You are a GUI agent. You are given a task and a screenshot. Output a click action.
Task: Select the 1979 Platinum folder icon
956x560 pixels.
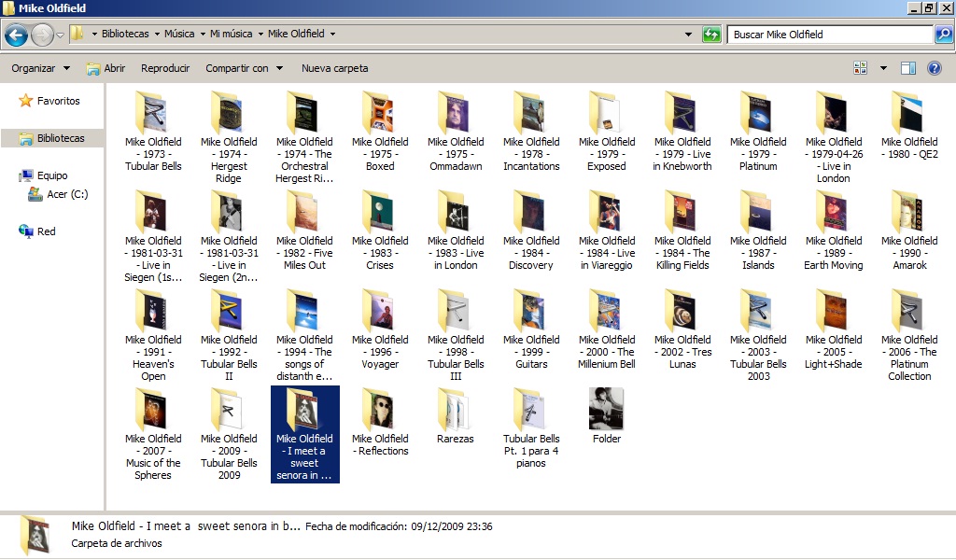coord(758,112)
